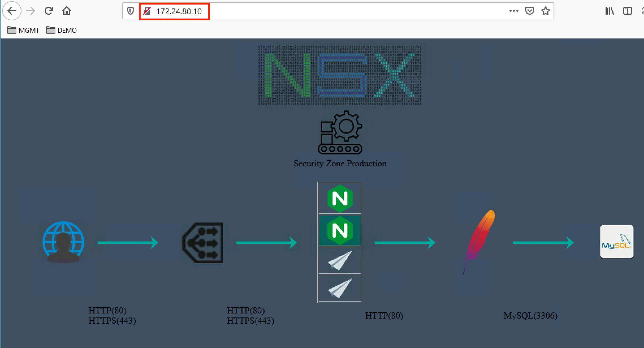The width and height of the screenshot is (644, 348).
Task: Open the tracking protection shield
Action: tap(130, 11)
